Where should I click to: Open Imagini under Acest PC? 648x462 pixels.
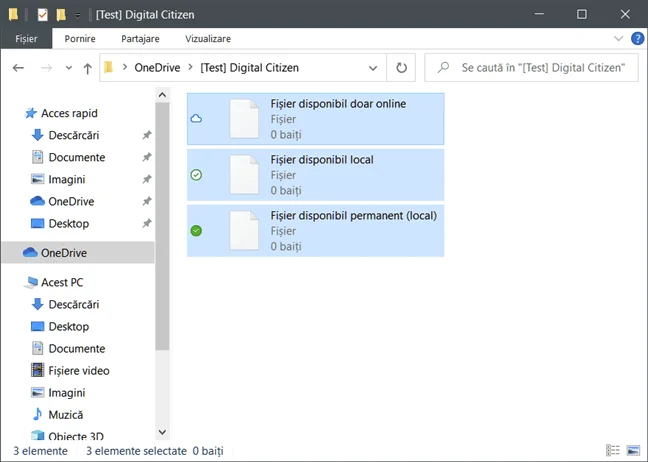[x=67, y=393]
